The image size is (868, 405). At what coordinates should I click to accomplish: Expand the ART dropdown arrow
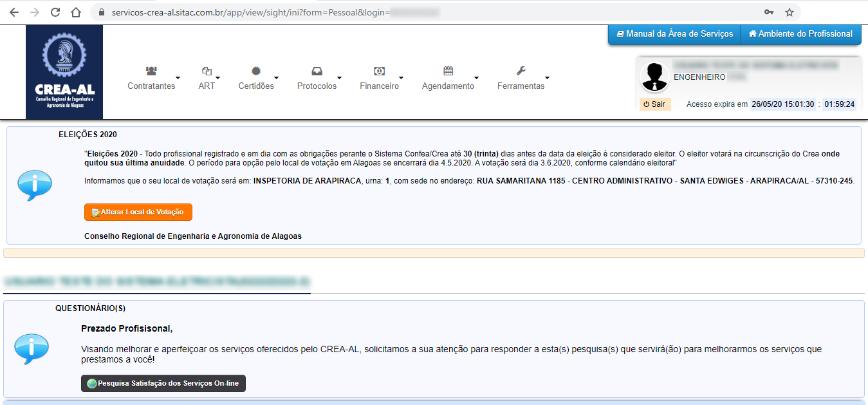click(218, 77)
